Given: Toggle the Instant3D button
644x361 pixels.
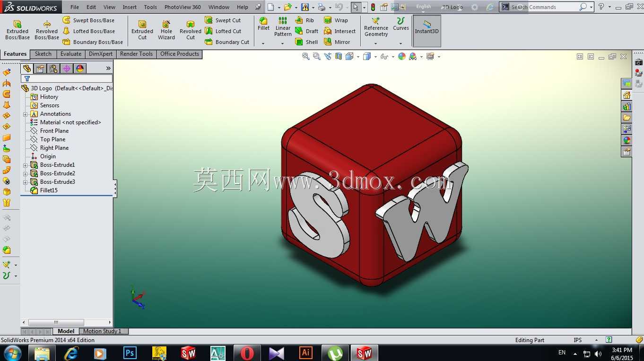Looking at the screenshot, I should [427, 31].
